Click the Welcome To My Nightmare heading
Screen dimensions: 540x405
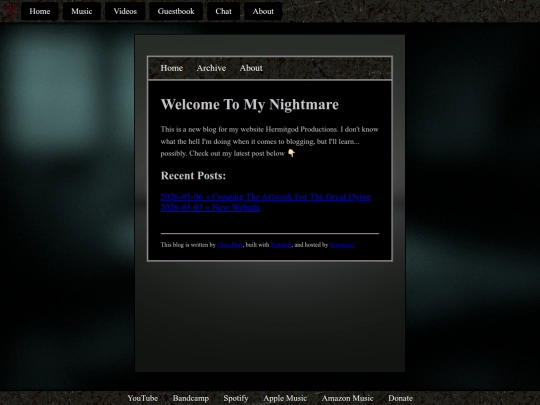pos(250,104)
